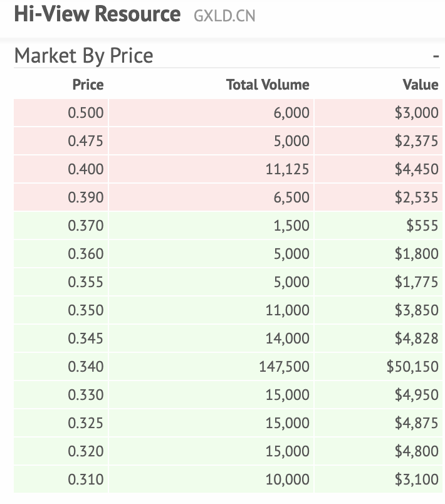Select the 147,500 volume at 0.340
The width and height of the screenshot is (445, 504).
(x=284, y=367)
